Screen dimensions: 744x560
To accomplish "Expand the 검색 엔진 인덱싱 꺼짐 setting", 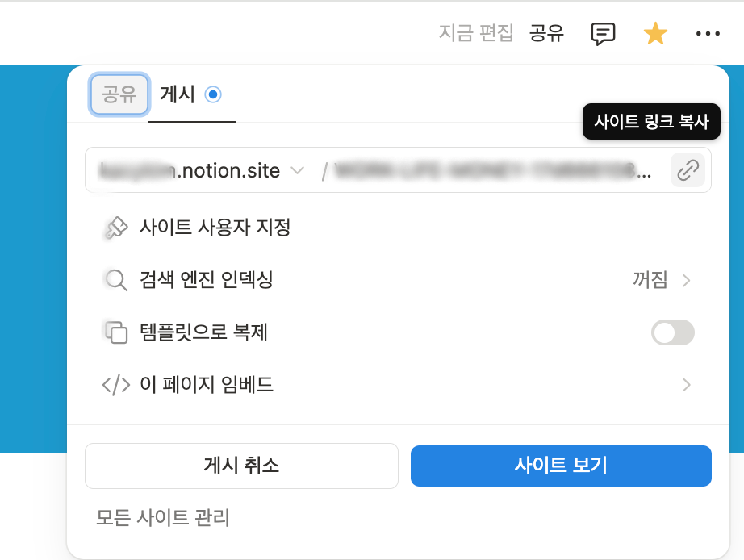I will pos(662,280).
